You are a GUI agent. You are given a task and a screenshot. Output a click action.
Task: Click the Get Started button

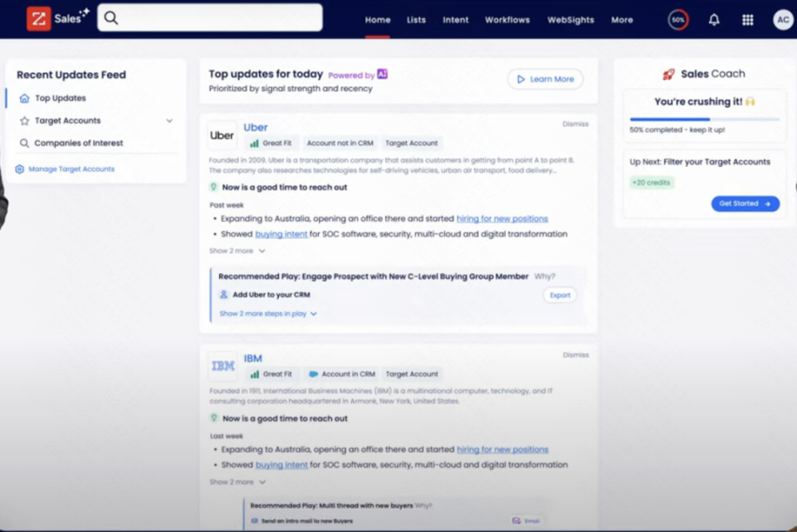746,204
